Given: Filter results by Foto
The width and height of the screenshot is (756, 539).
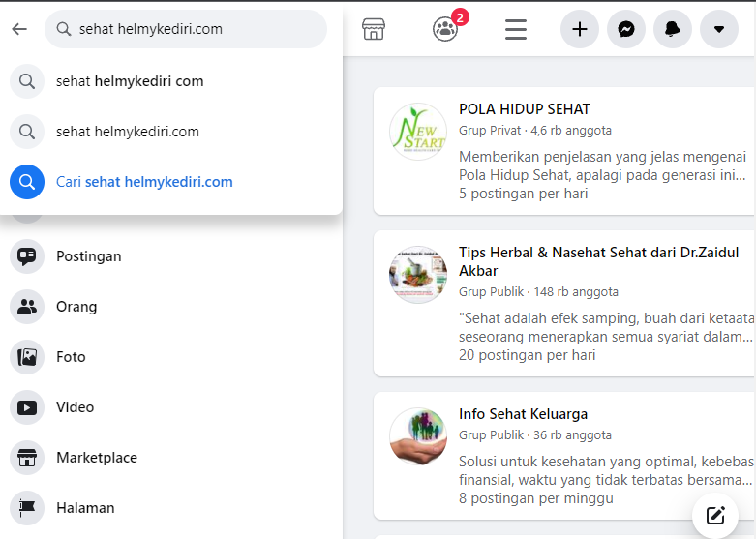Looking at the screenshot, I should [x=171, y=357].
